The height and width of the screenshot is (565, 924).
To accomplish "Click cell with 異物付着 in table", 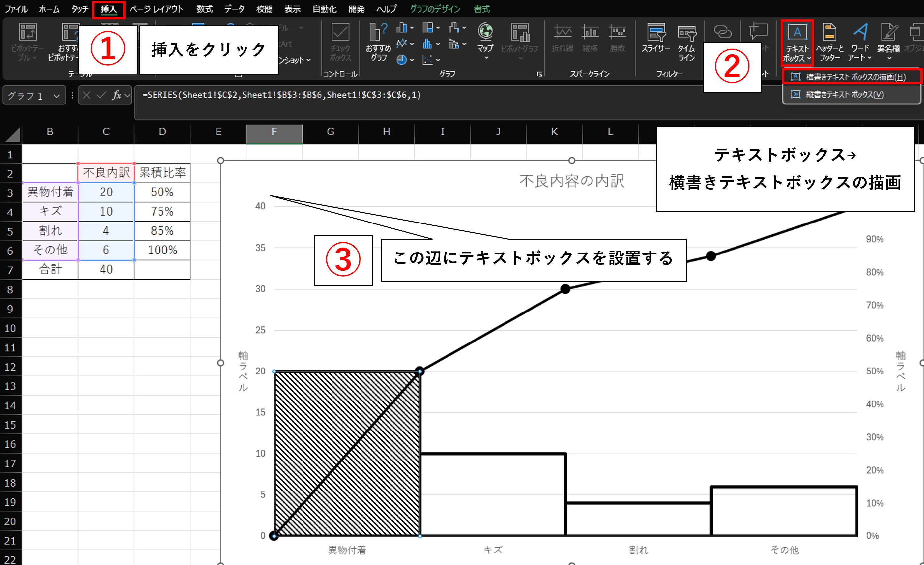I will [50, 192].
